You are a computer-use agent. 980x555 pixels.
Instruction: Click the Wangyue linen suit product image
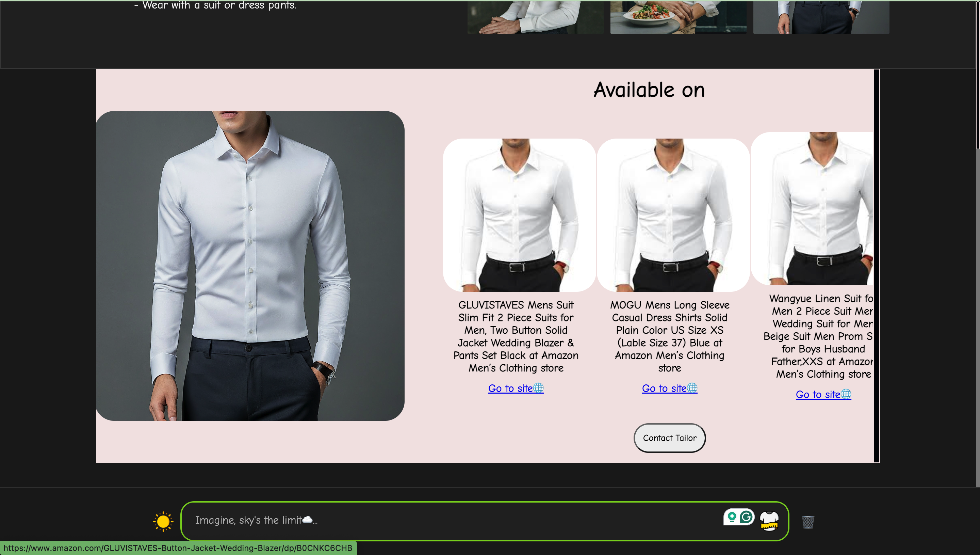click(x=812, y=208)
